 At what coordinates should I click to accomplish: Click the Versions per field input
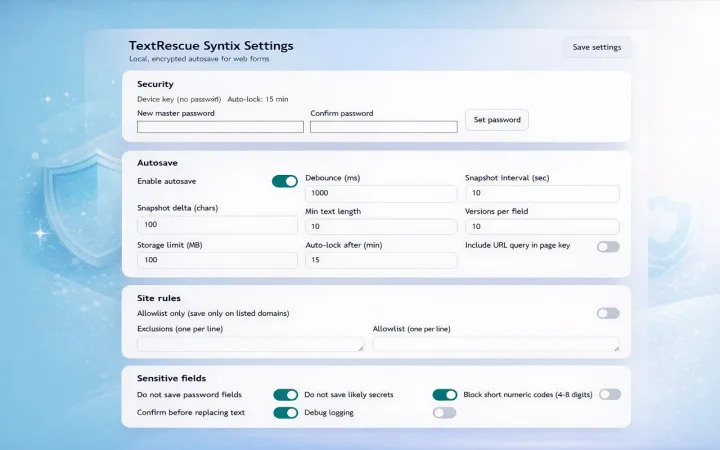(x=542, y=226)
